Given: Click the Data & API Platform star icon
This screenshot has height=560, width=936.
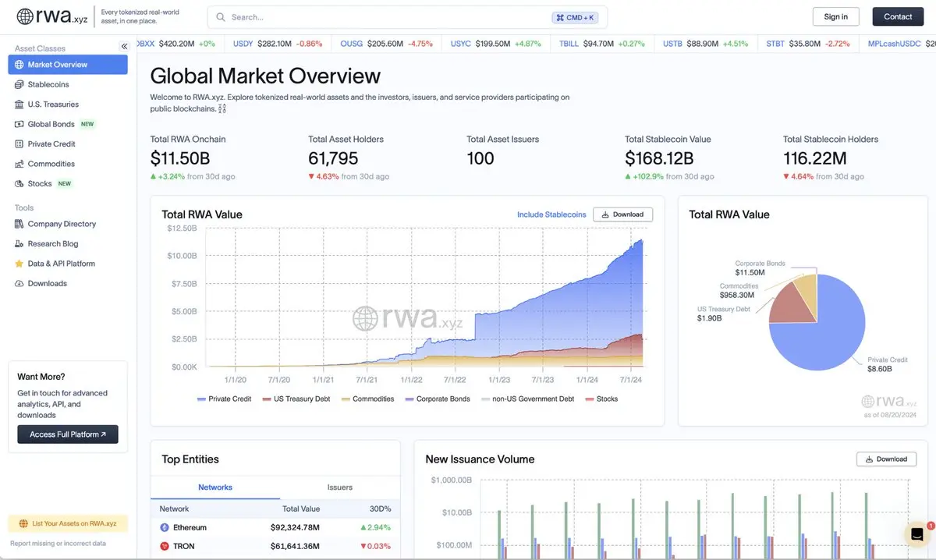Looking at the screenshot, I should tap(19, 264).
